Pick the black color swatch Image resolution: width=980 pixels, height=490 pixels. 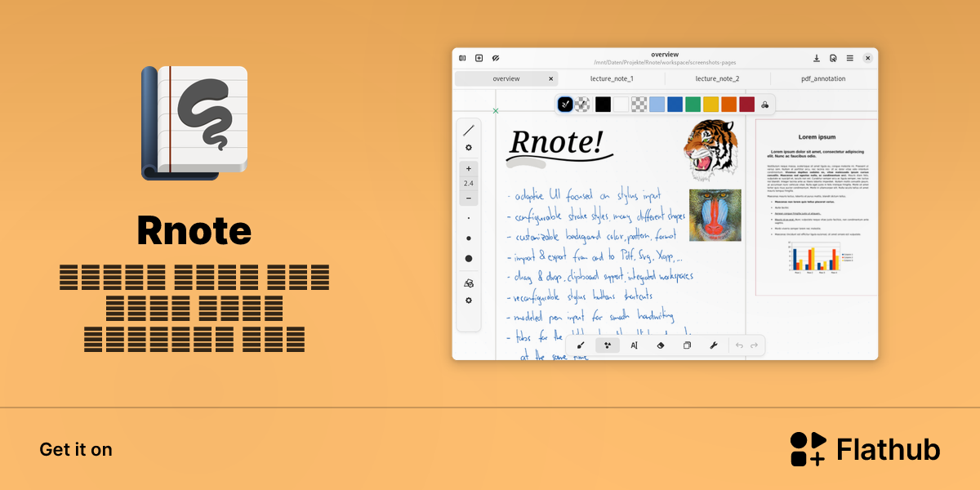click(603, 104)
